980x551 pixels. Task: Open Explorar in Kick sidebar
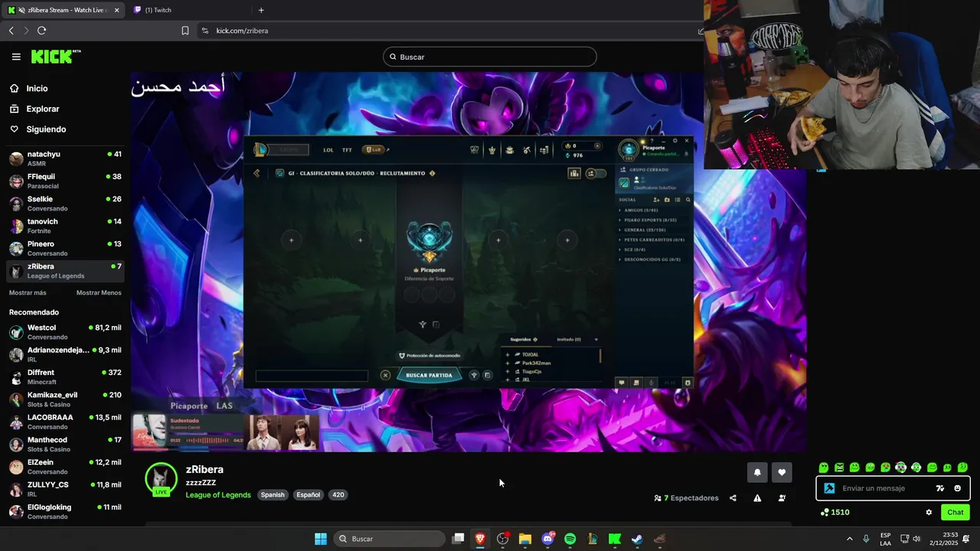(x=42, y=109)
